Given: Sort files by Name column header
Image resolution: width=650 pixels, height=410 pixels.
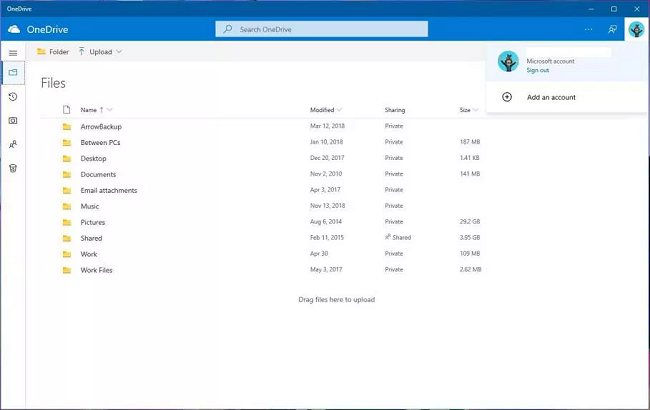Looking at the screenshot, I should tap(90, 109).
